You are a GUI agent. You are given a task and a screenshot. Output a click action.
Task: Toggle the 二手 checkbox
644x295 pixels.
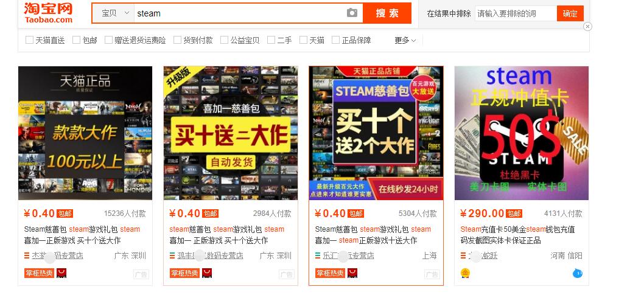tap(271, 40)
